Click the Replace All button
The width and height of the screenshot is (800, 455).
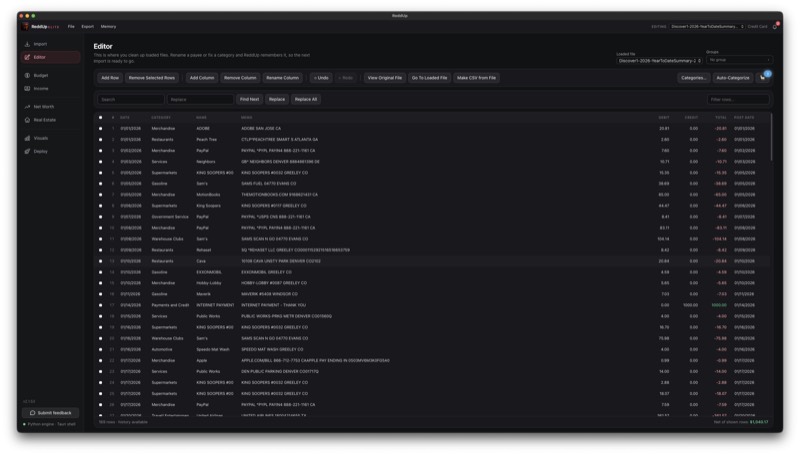coord(306,99)
